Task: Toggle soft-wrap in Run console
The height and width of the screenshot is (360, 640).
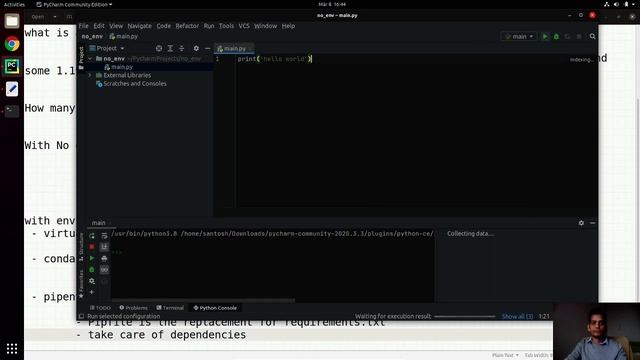Action: pos(104,236)
